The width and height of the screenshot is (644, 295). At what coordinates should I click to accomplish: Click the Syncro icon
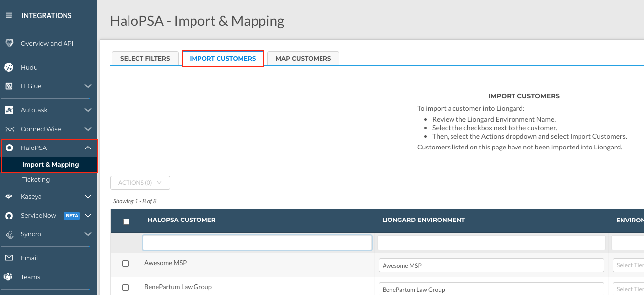click(x=9, y=234)
